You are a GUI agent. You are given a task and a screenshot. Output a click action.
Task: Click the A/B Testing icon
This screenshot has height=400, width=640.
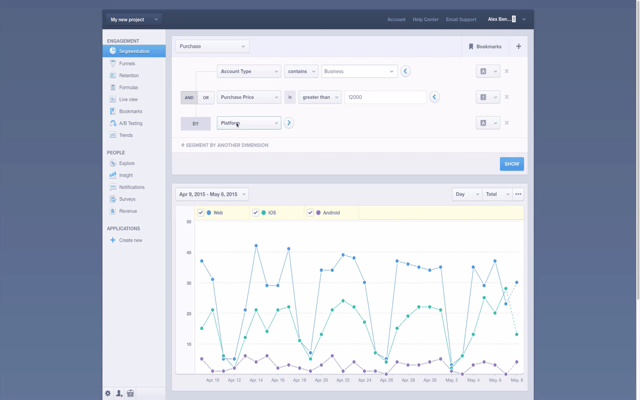click(x=113, y=123)
